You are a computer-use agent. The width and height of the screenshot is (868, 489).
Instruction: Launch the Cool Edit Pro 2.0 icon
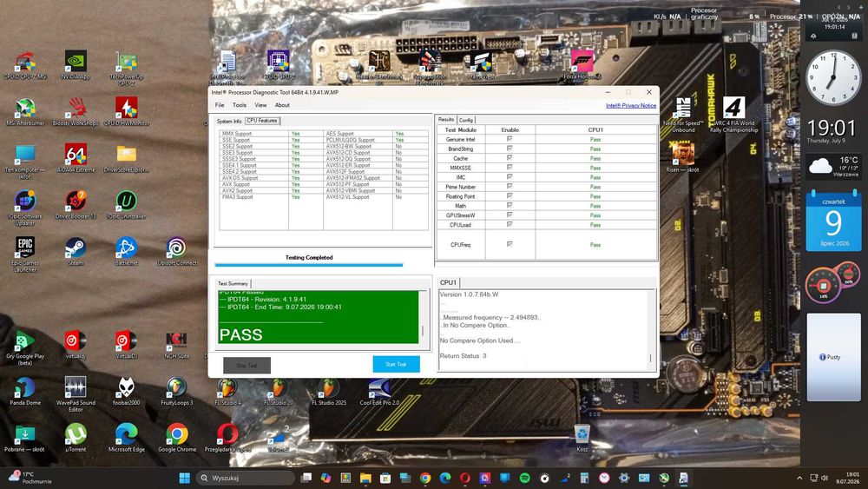coord(380,391)
